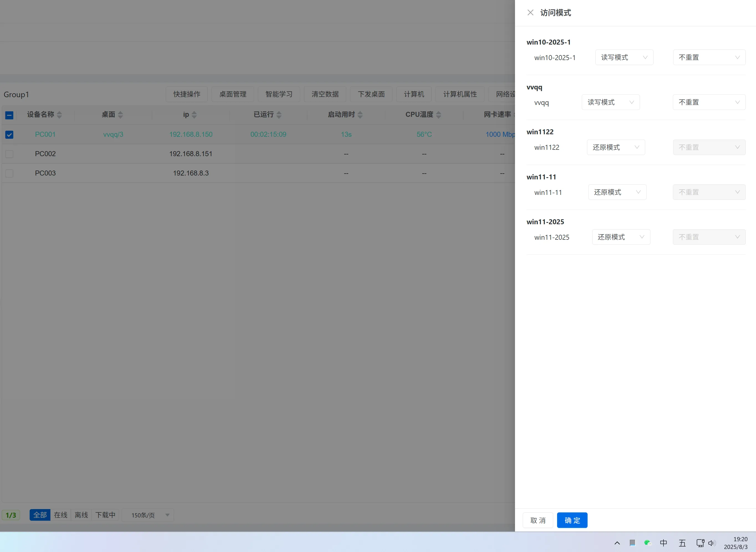The width and height of the screenshot is (756, 552).
Task: Click the sort arrows next to 设备名称
Action: click(x=59, y=115)
